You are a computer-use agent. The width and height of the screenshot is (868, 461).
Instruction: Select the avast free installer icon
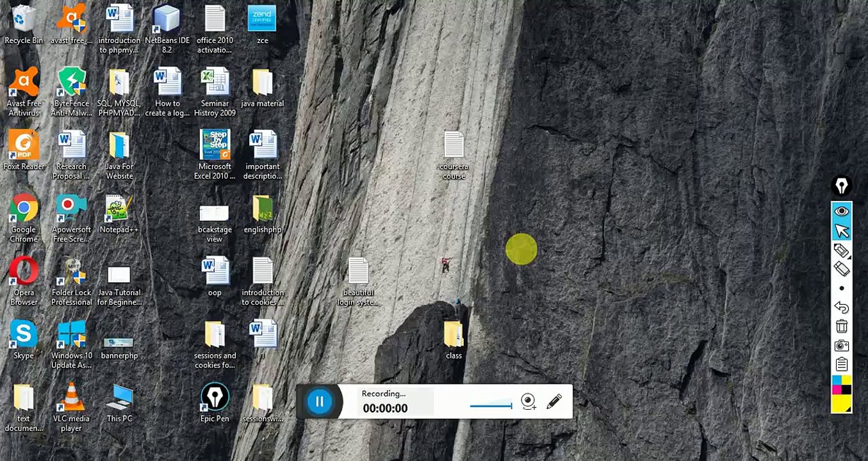(71, 26)
